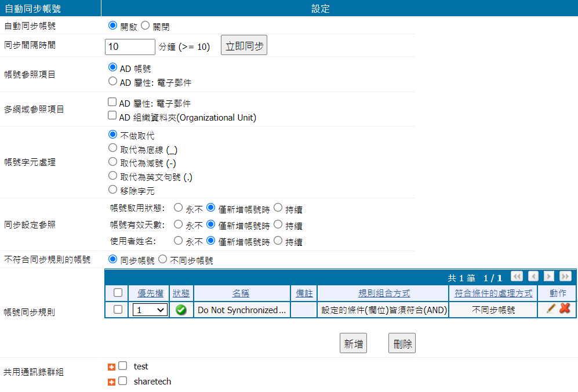Choose 移除字元 character handling option

pyautogui.click(x=112, y=190)
